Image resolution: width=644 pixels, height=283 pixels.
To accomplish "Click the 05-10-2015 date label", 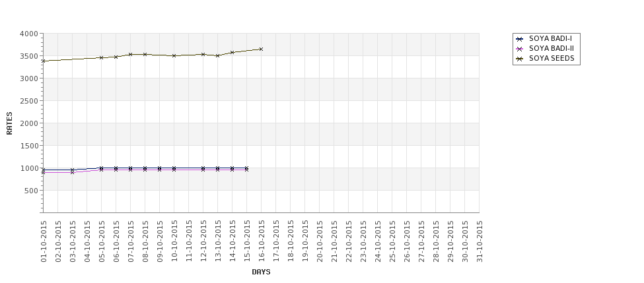I will point(102,241).
